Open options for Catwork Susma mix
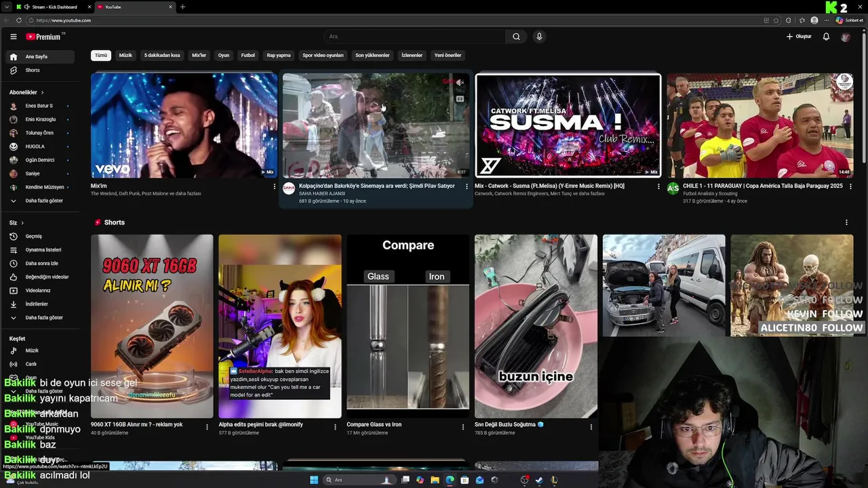This screenshot has height=488, width=868. [658, 186]
